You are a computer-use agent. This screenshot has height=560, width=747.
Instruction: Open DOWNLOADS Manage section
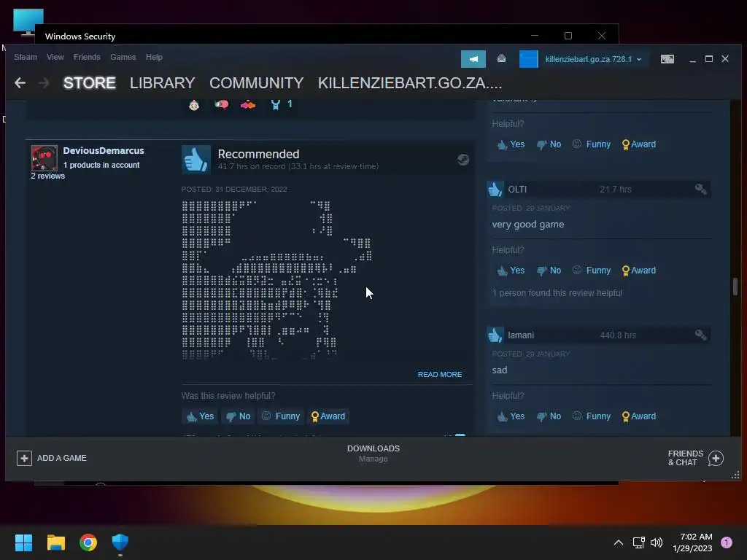click(373, 454)
